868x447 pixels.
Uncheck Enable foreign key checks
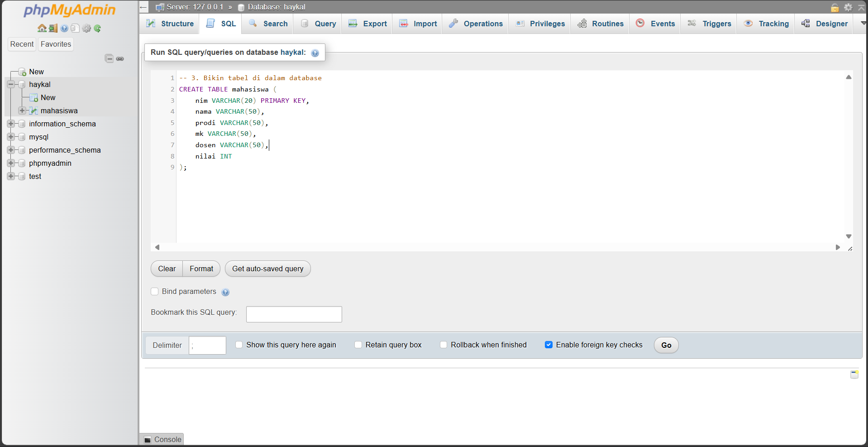point(548,345)
